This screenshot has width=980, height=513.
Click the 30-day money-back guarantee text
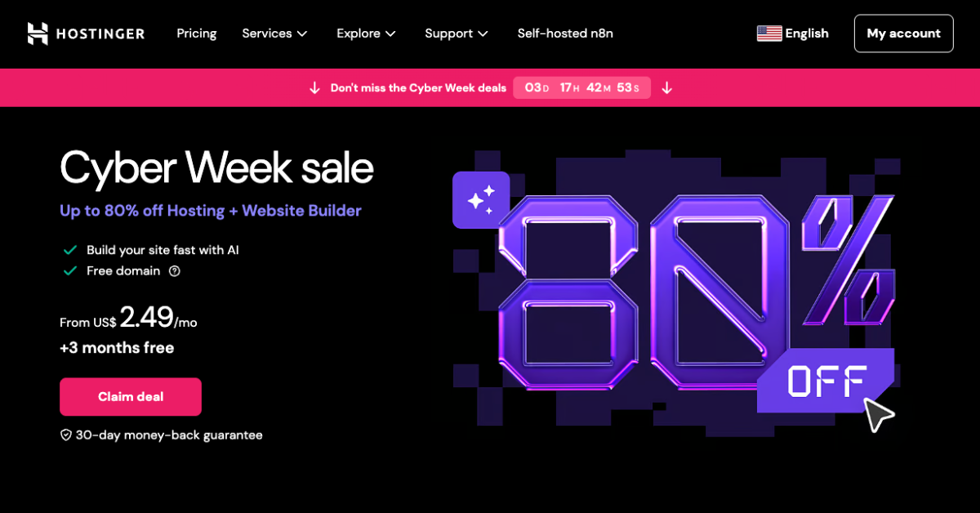pos(169,435)
